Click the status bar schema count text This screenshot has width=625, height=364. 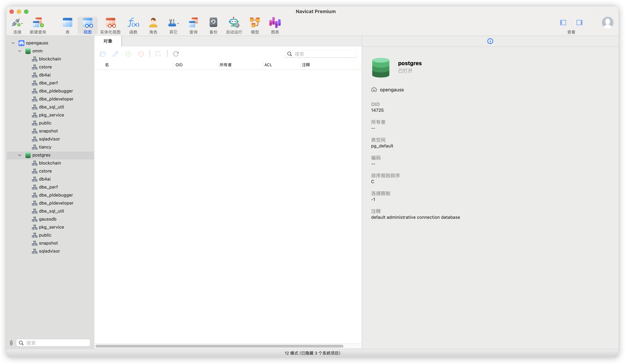(312, 353)
